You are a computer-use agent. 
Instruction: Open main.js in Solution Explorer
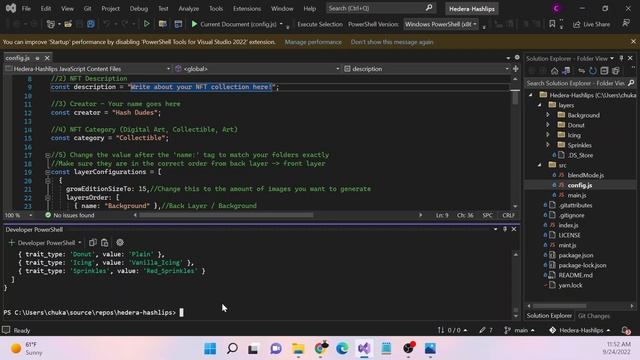[577, 195]
